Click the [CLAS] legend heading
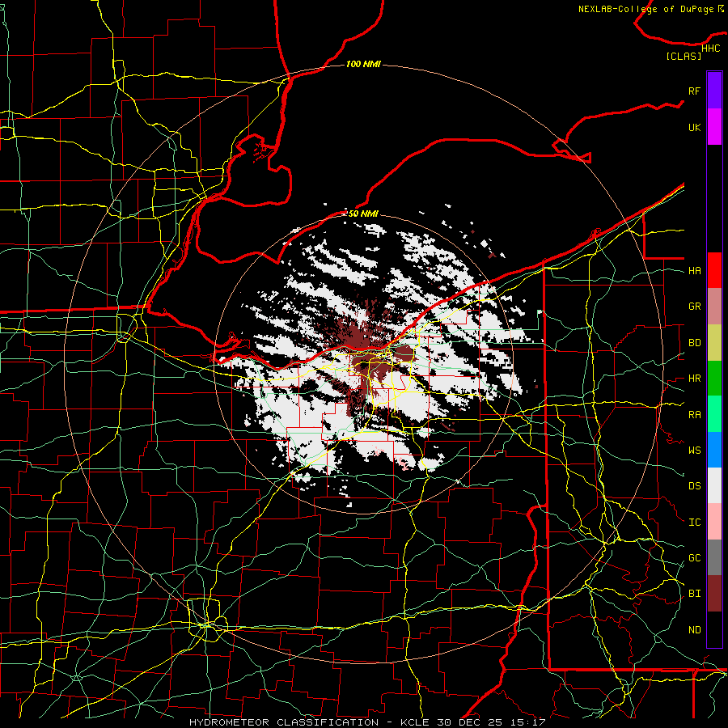 pos(684,57)
